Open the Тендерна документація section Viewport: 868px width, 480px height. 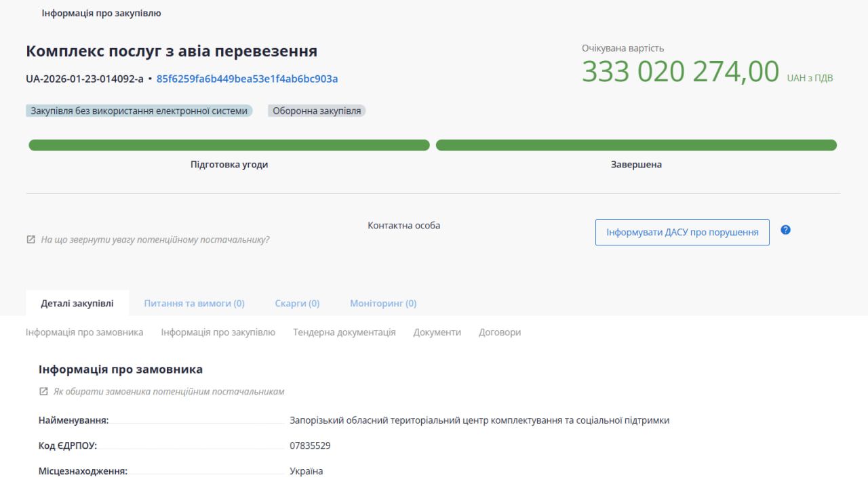(344, 332)
